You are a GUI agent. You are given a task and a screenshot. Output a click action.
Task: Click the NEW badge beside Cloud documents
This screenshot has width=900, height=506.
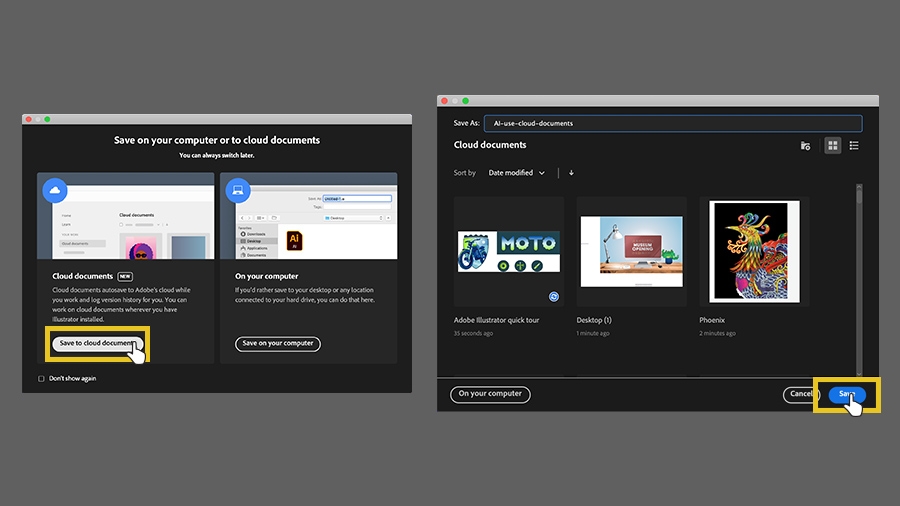[125, 277]
